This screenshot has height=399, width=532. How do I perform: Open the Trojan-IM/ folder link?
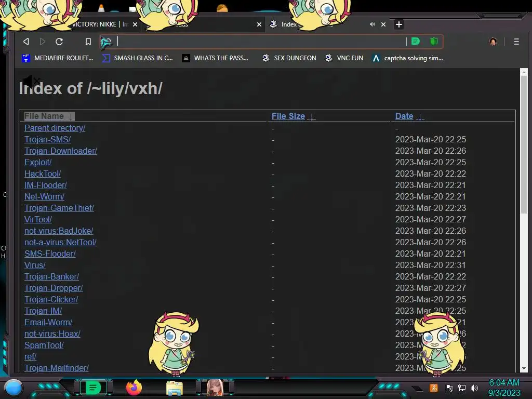point(43,311)
